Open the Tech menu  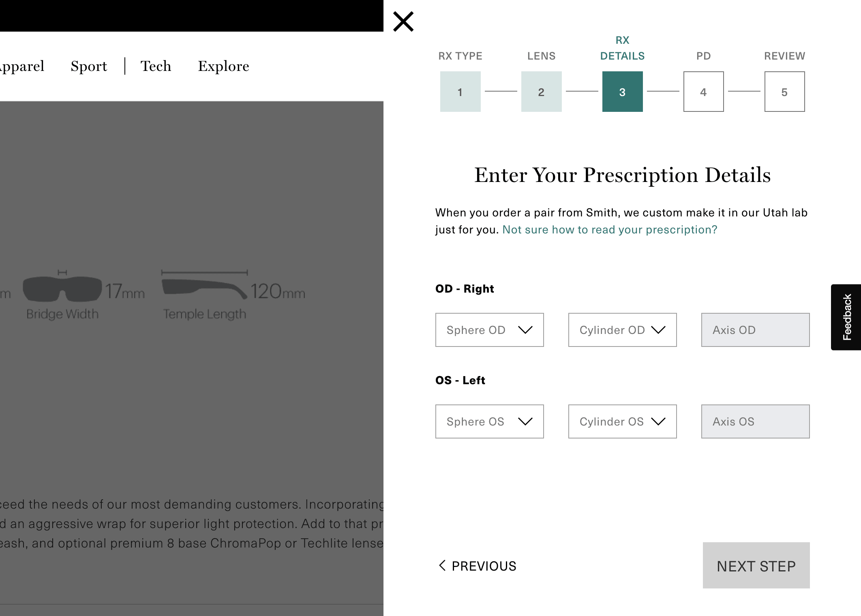(x=156, y=66)
